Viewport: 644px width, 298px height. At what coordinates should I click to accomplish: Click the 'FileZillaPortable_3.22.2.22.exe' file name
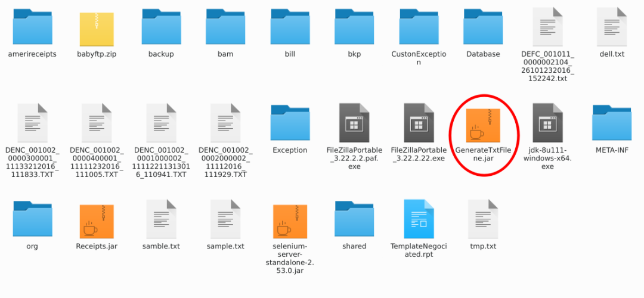pyautogui.click(x=419, y=154)
